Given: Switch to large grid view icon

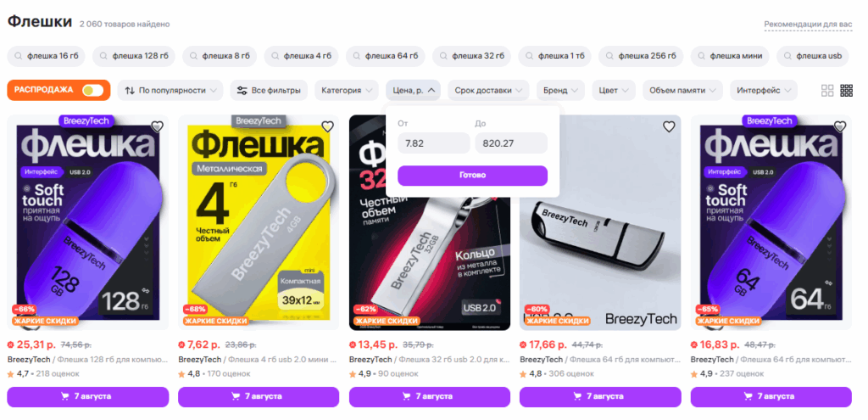Looking at the screenshot, I should tap(827, 90).
